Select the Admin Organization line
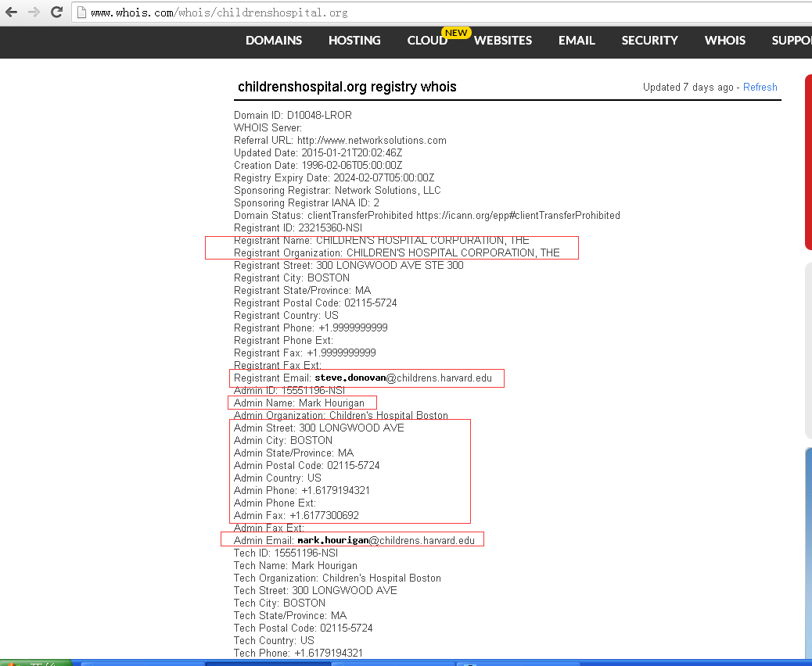Viewport: 812px width, 666px height. [x=341, y=415]
